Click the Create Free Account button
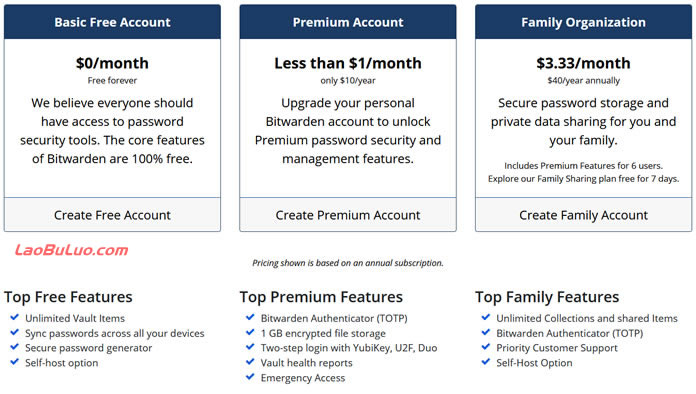Screen dimensions: 696x394 tap(112, 215)
